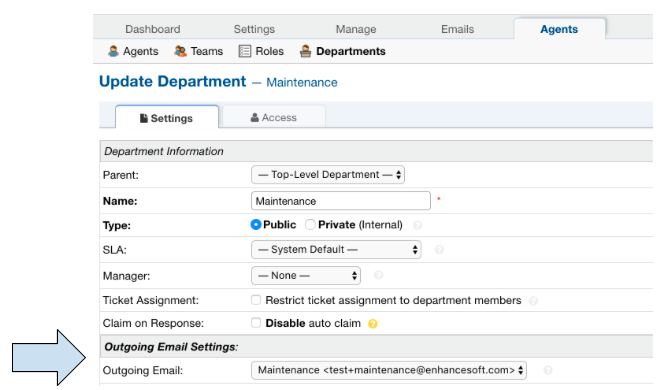Click the Outgoing Email Settings section header
This screenshot has width=656, height=390.
click(x=376, y=346)
